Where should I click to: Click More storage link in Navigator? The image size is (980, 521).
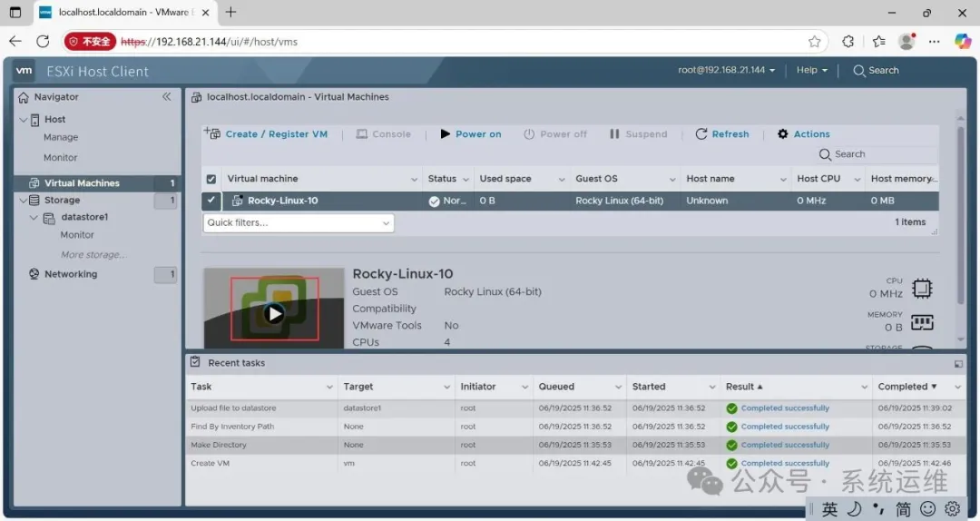(93, 254)
